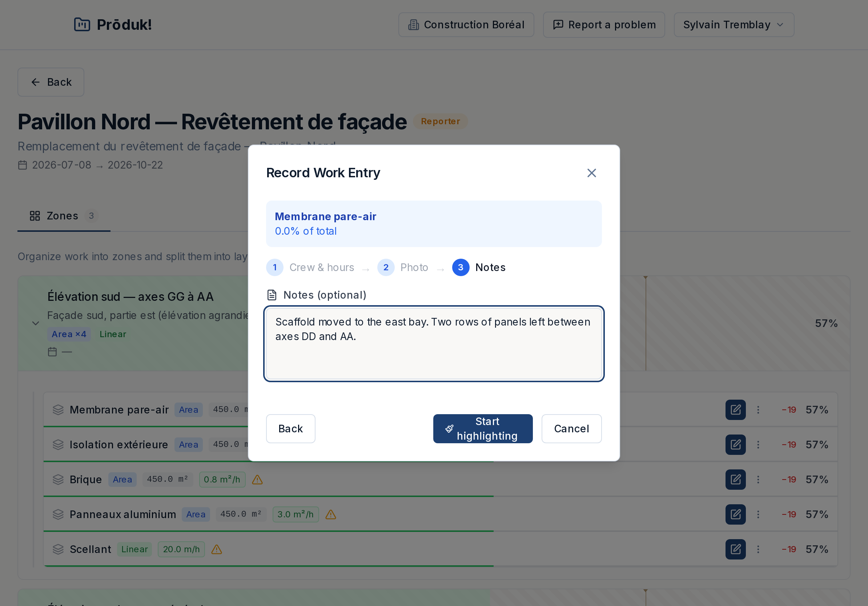Viewport: 868px width, 606px height.
Task: Click warning icon on Panneaux aluminium row
Action: click(330, 514)
